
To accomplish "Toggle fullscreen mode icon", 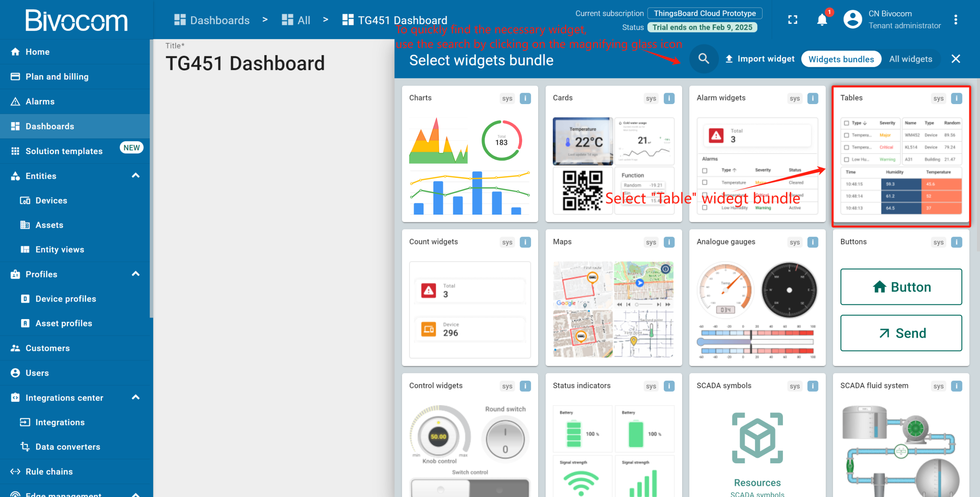I will click(x=793, y=20).
